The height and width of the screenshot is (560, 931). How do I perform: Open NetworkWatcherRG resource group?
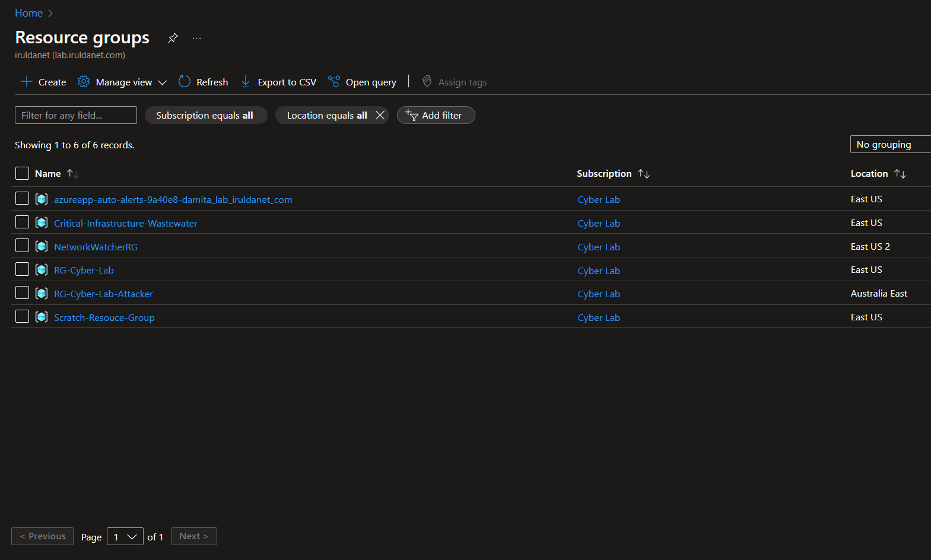point(96,247)
